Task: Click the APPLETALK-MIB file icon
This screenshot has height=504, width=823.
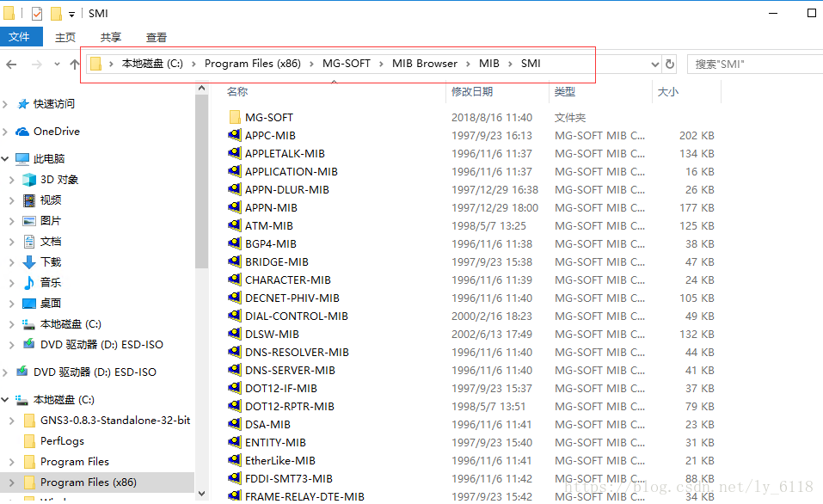Action: pos(235,153)
